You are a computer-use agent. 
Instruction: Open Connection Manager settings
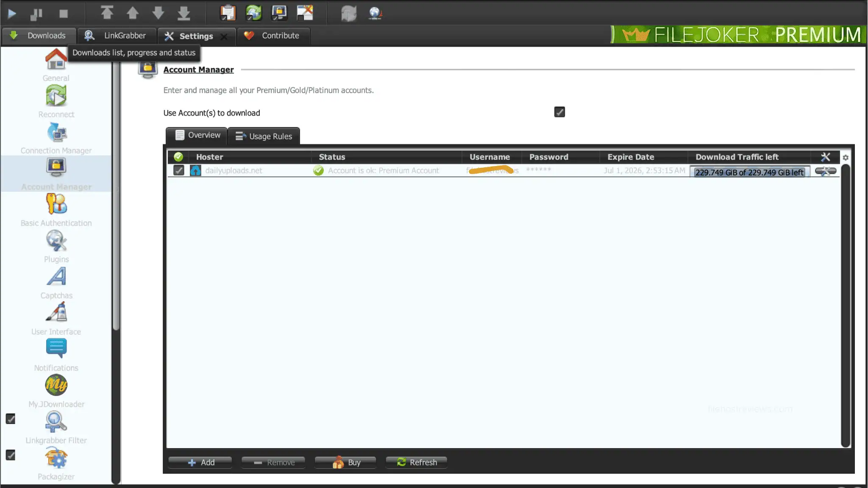tap(56, 138)
